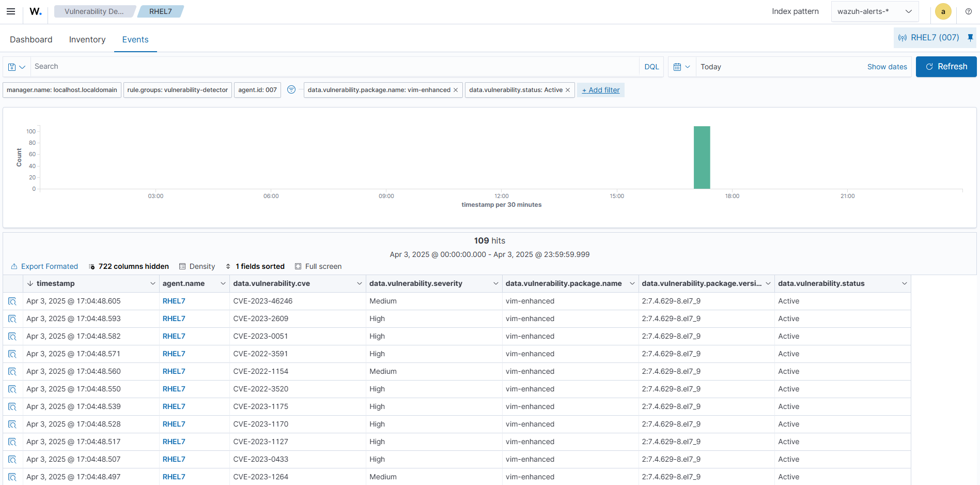The width and height of the screenshot is (980, 485).
Task: Click the Refresh button
Action: pyautogui.click(x=946, y=67)
